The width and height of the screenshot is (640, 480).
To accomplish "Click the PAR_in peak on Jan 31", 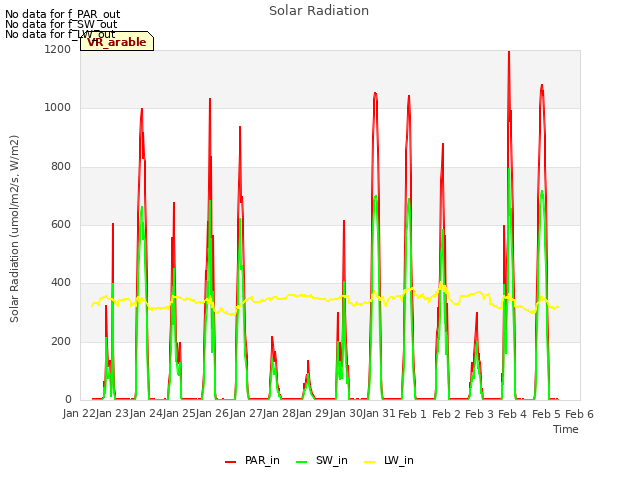I will [x=375, y=94].
